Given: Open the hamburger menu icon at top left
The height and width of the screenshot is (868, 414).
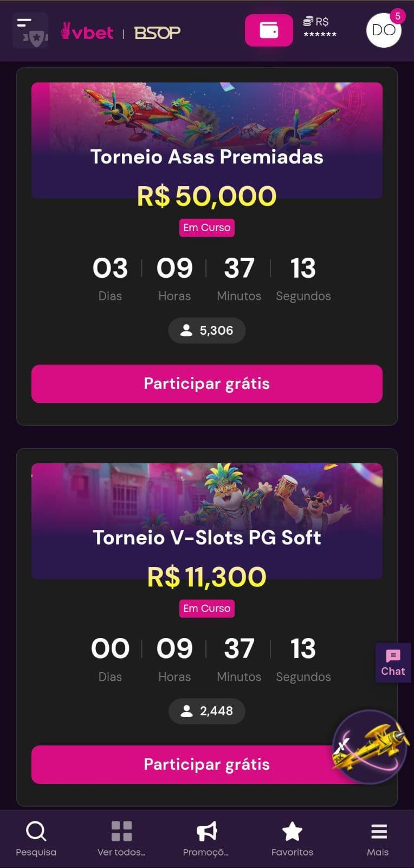Looking at the screenshot, I should pyautogui.click(x=30, y=31).
